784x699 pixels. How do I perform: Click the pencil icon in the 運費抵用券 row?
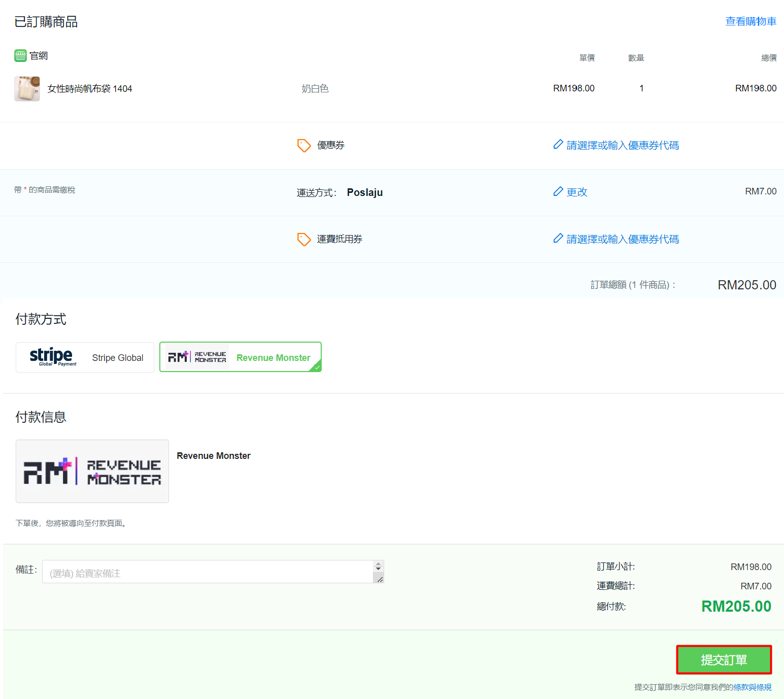tap(558, 239)
